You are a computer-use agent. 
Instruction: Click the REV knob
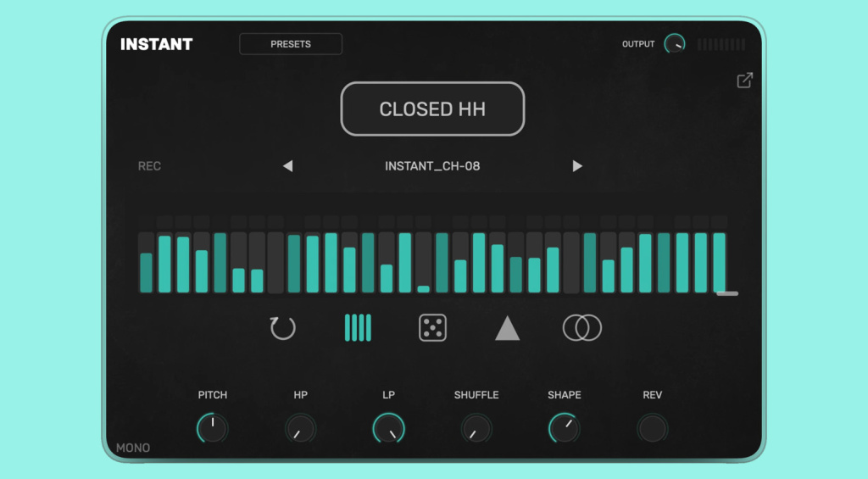[652, 429]
